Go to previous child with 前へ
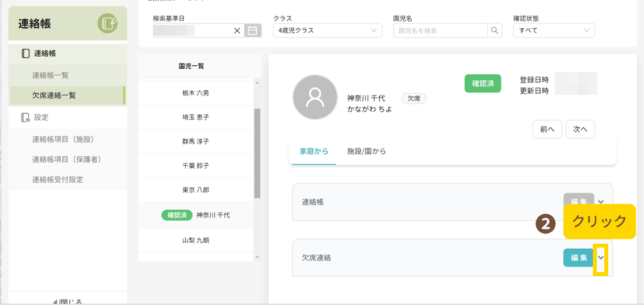 pyautogui.click(x=547, y=129)
